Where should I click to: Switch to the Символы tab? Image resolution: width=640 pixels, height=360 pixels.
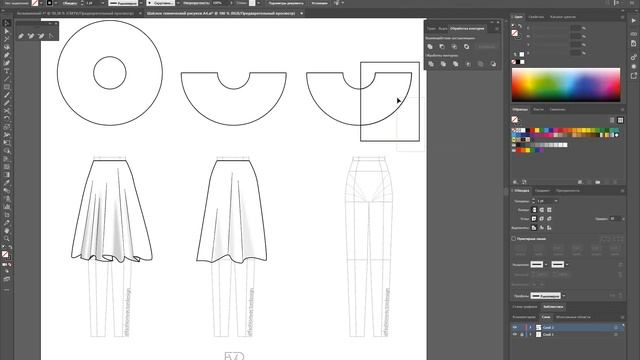point(557,109)
